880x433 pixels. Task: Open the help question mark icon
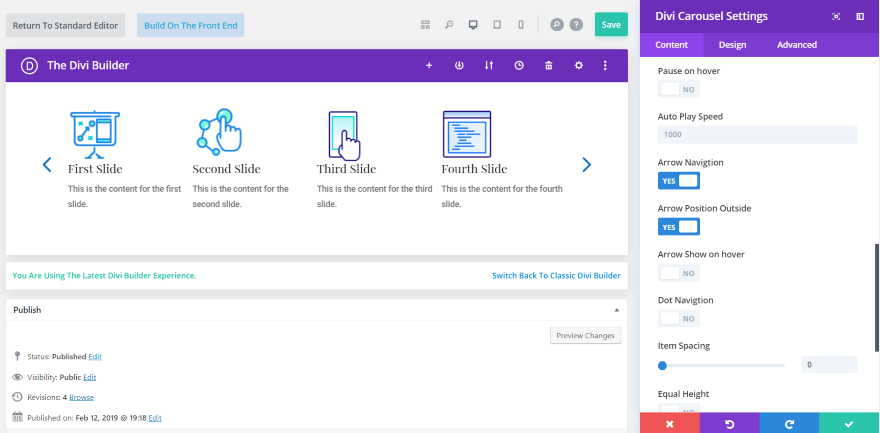point(576,25)
